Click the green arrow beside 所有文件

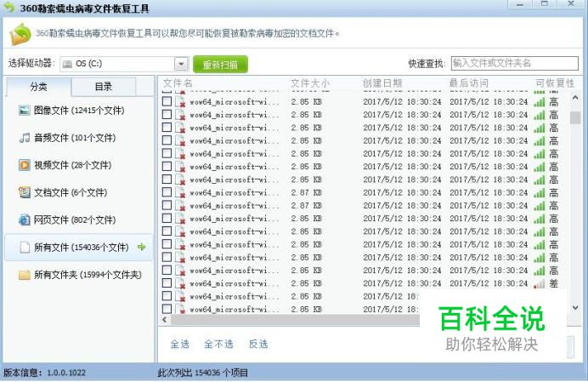(142, 247)
